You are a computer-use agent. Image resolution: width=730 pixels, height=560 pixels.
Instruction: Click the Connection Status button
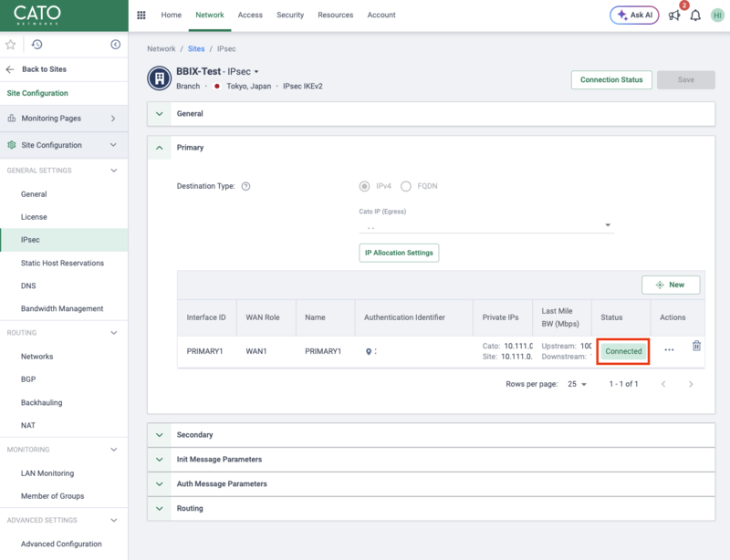coord(611,79)
